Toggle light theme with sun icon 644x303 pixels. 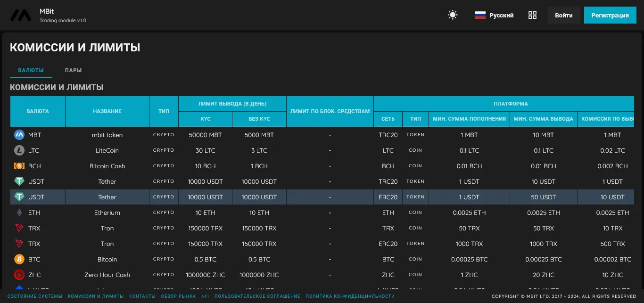pos(453,15)
